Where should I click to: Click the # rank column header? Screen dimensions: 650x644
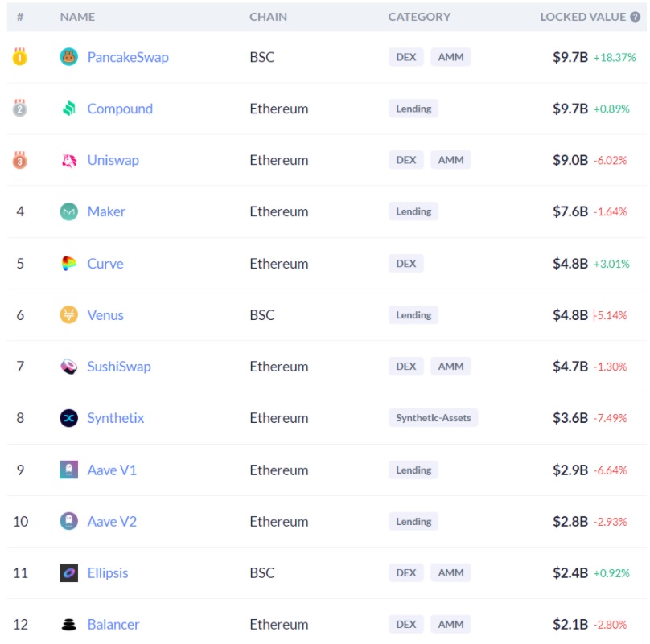pyautogui.click(x=20, y=17)
